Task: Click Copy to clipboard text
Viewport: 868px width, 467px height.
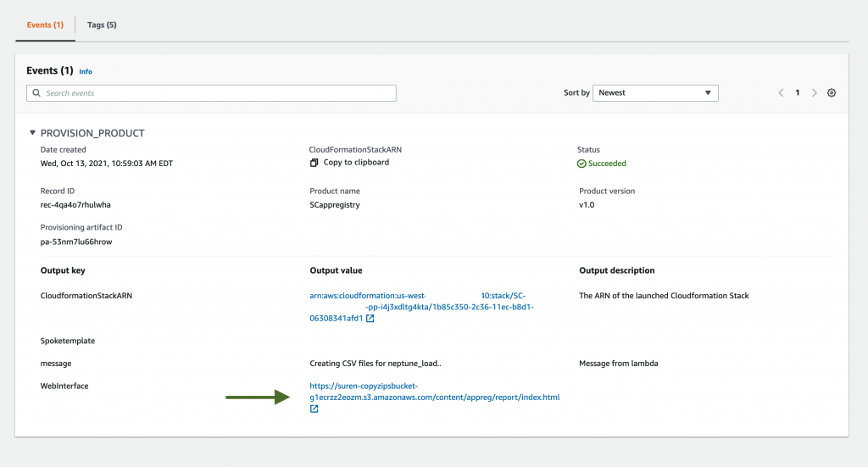Action: tap(356, 162)
